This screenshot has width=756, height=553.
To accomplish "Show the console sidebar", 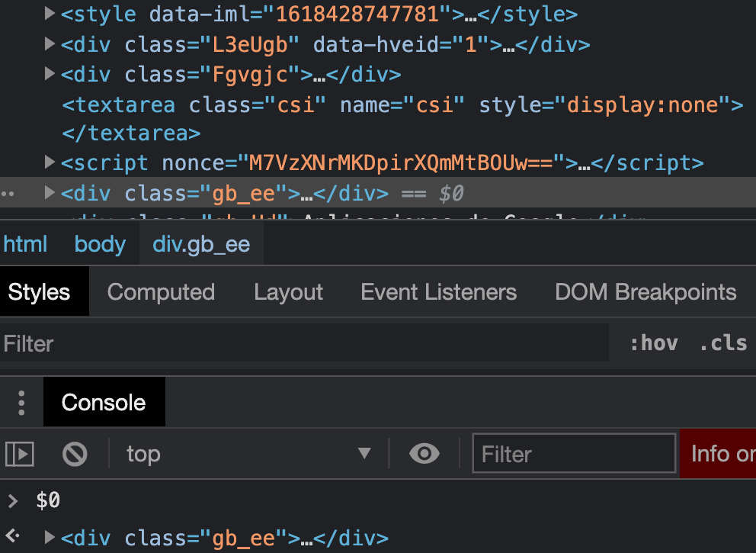I will (20, 454).
